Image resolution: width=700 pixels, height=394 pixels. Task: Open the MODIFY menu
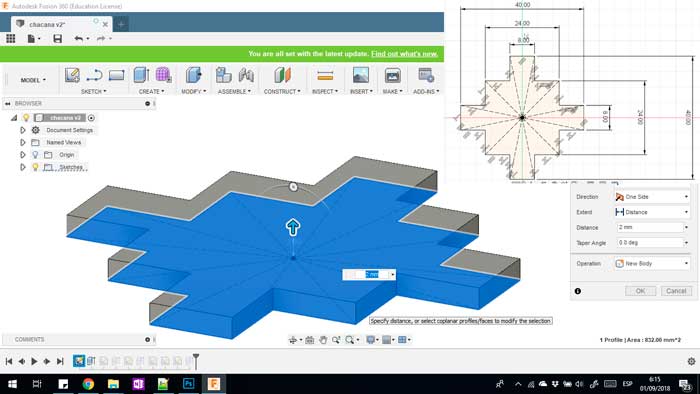tap(194, 91)
